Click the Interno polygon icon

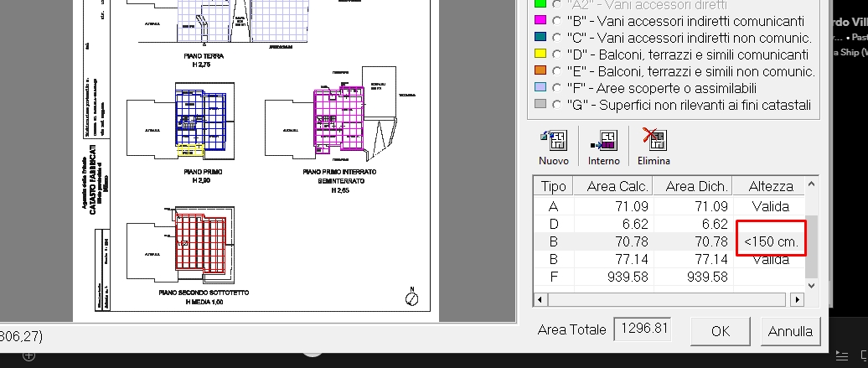click(603, 141)
